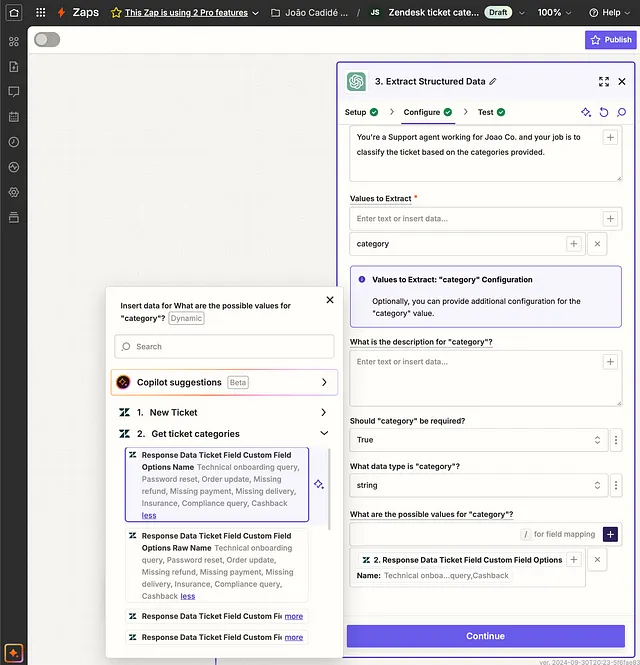This screenshot has width=640, height=665.
Task: Remove the category value with X
Action: coord(597,244)
